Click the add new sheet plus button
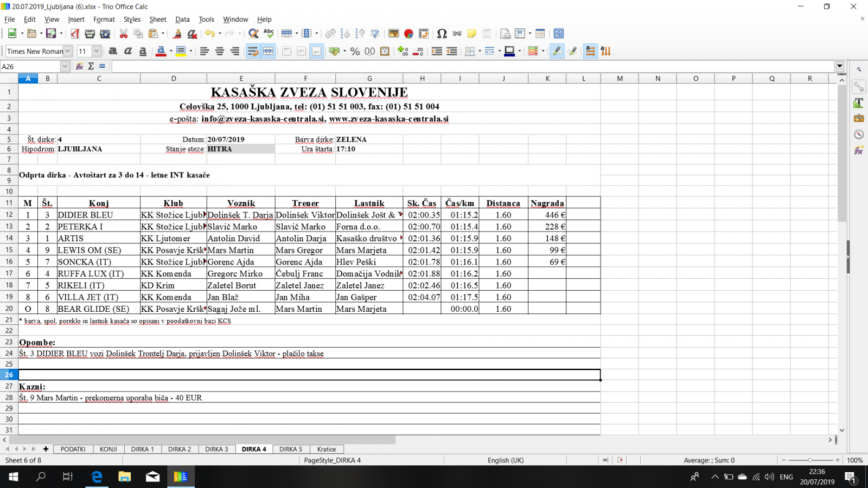 point(46,449)
